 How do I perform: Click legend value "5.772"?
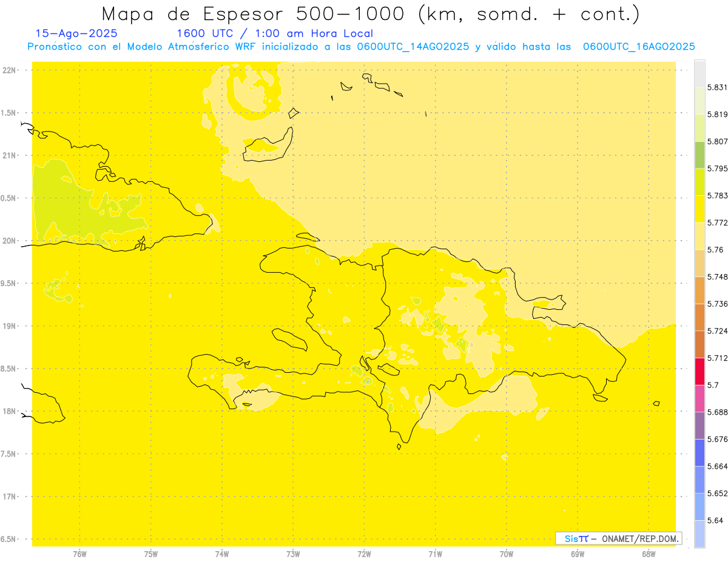click(717, 222)
